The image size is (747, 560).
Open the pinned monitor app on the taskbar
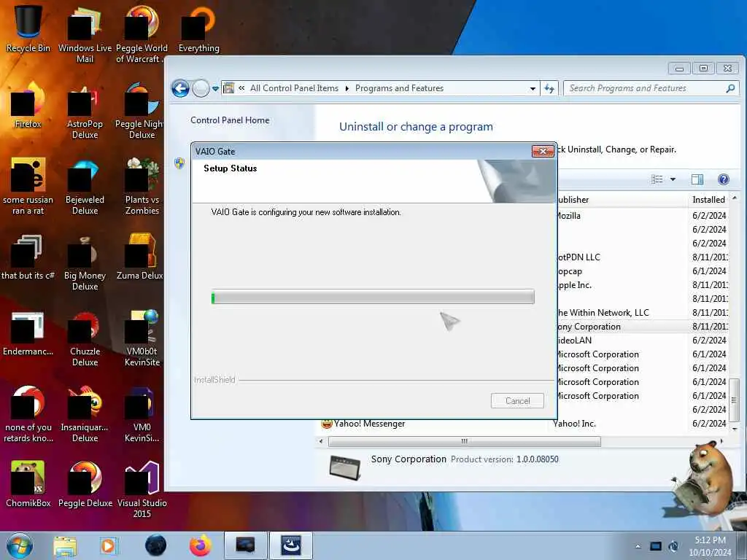pyautogui.click(x=245, y=545)
